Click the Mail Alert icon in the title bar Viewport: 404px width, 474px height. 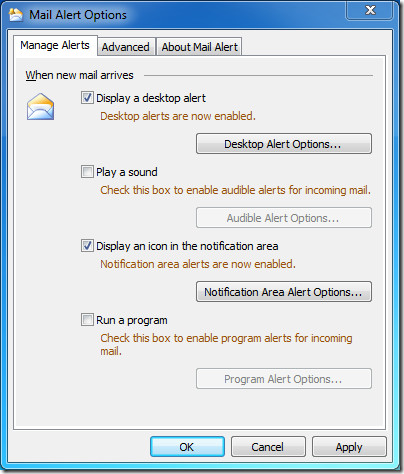coord(16,15)
